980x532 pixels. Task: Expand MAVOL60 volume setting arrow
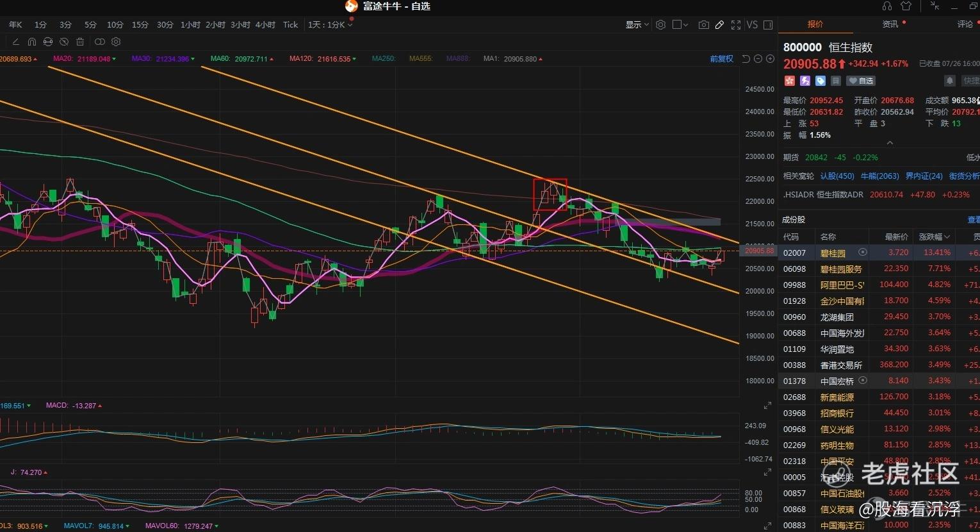(x=216, y=526)
